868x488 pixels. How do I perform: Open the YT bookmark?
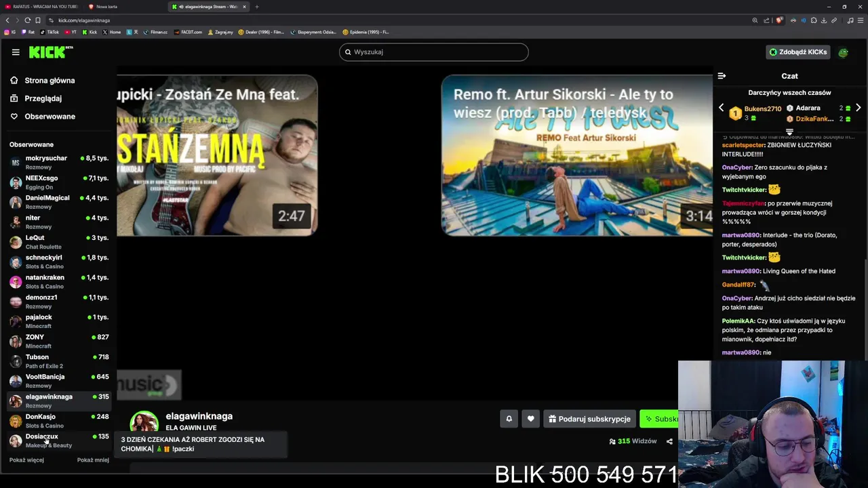(x=71, y=32)
